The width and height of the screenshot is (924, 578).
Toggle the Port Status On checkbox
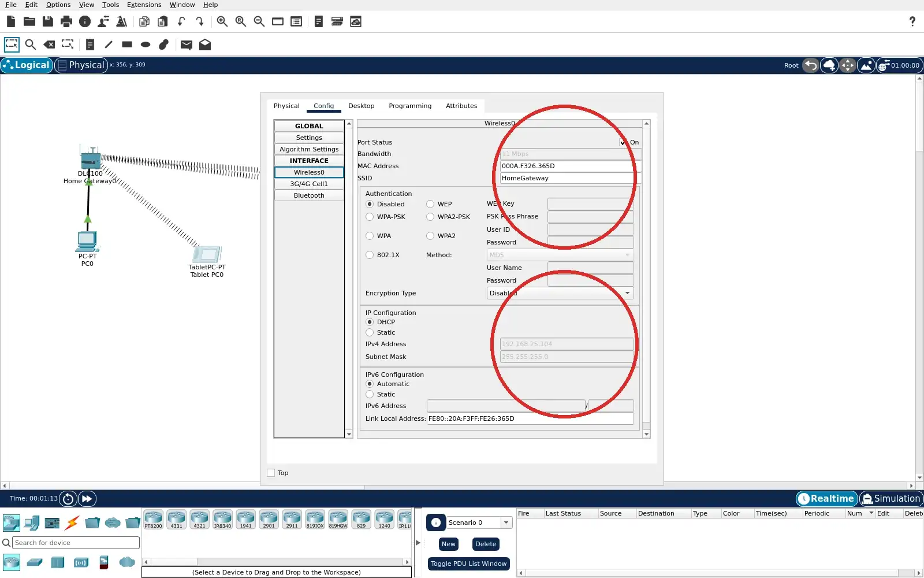[623, 142]
